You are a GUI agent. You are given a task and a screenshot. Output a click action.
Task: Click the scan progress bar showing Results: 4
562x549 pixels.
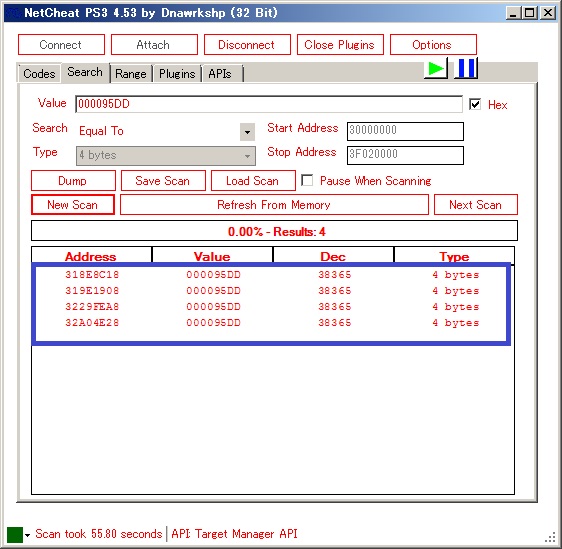click(275, 231)
